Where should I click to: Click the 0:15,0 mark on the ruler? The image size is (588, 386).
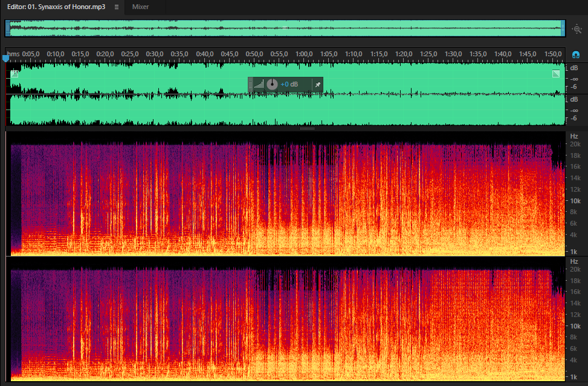80,54
